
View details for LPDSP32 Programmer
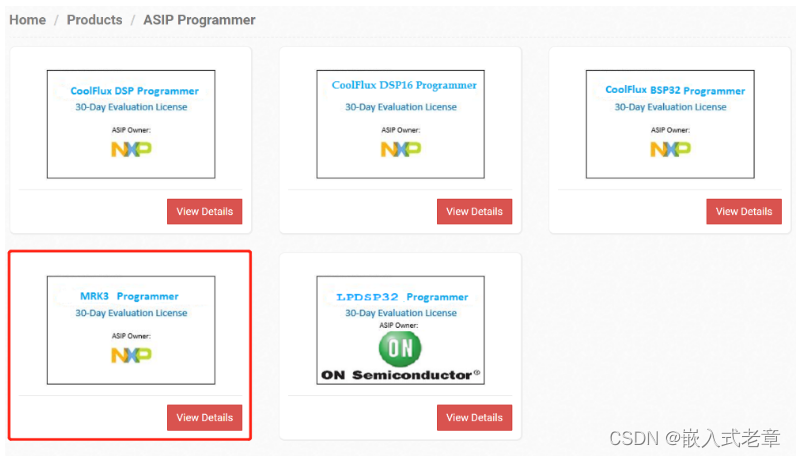click(474, 417)
